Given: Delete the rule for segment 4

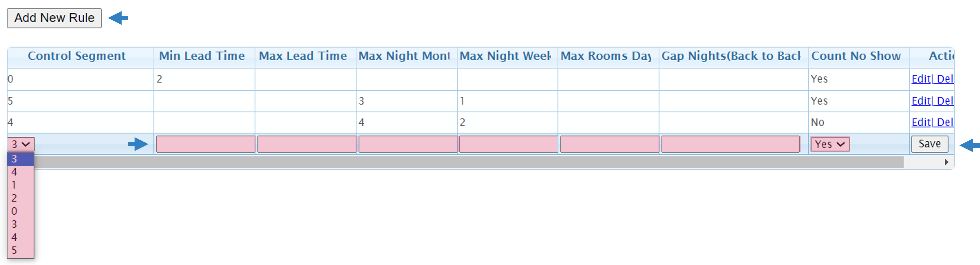Looking at the screenshot, I should 945,122.
